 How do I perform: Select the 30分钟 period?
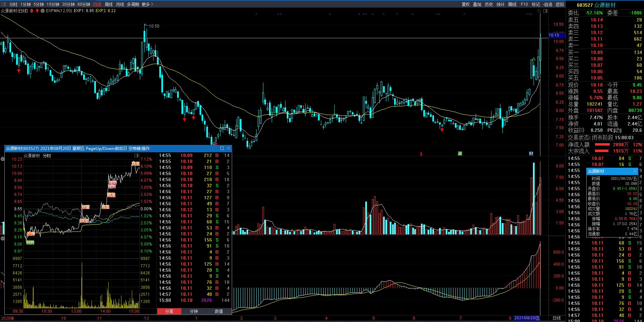click(x=68, y=4)
